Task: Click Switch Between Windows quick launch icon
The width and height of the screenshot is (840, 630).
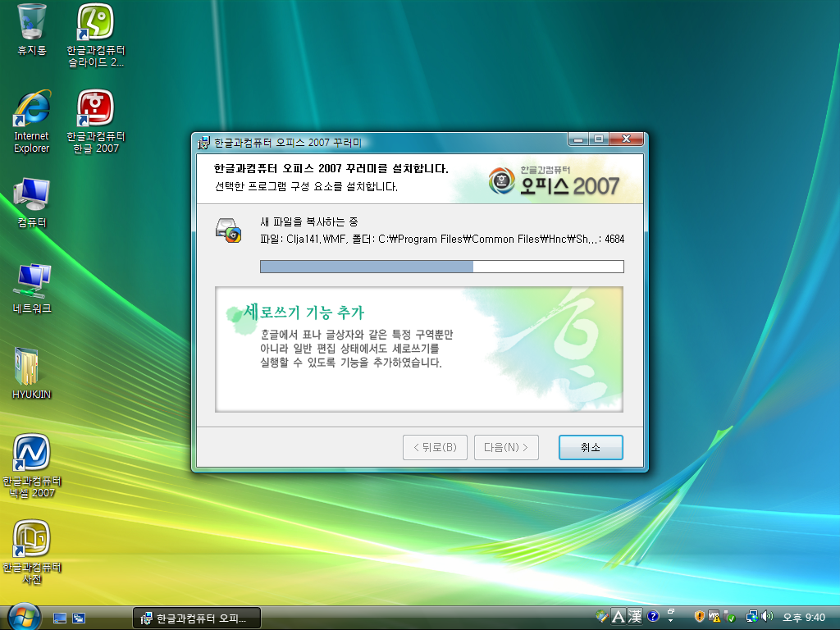Action: 79,619
